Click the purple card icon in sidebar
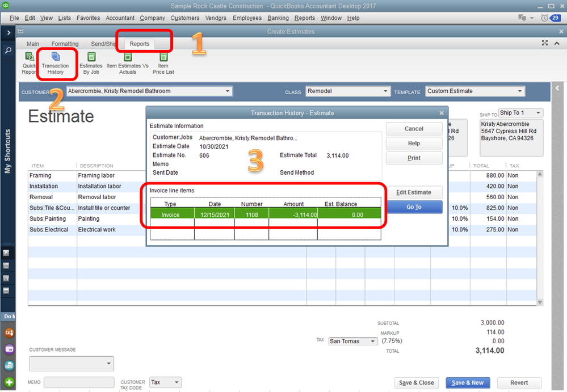Screen dimensions: 567x392 9,349
